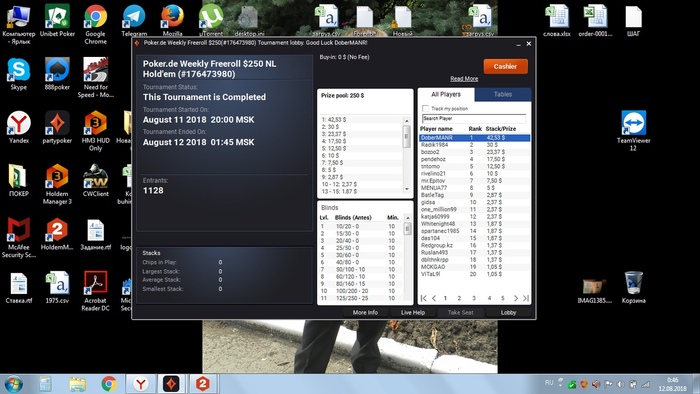Screen dimensions: 700x394
Task: Open Need for Speed desktop shortcut
Action: click(x=96, y=78)
